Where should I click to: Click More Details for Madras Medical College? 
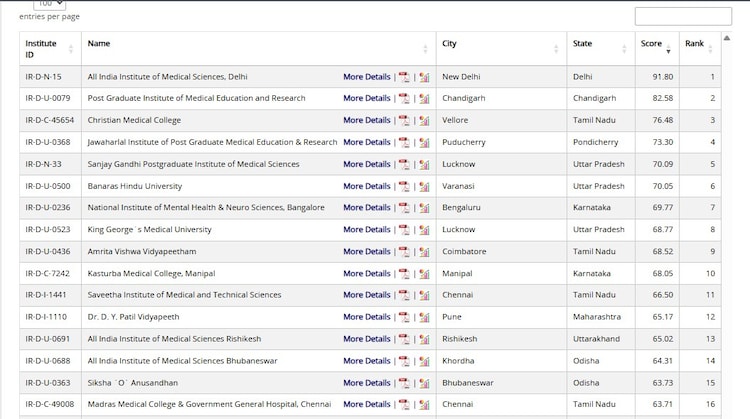pyautogui.click(x=366, y=405)
